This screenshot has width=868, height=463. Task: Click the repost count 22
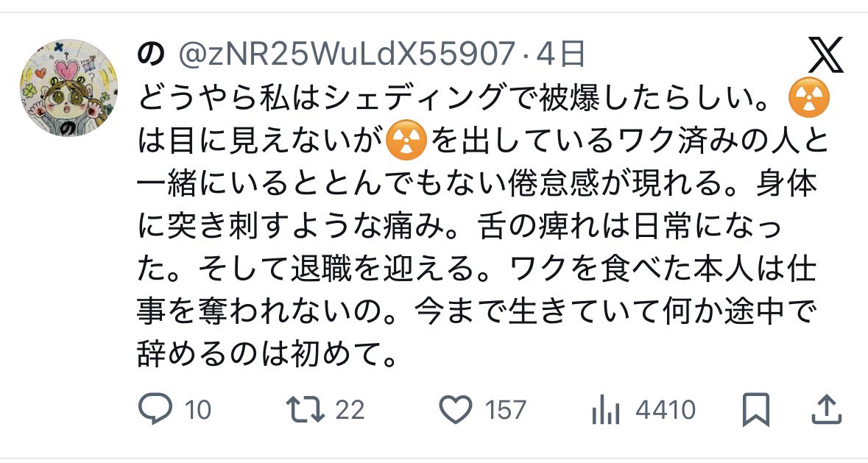pyautogui.click(x=350, y=411)
